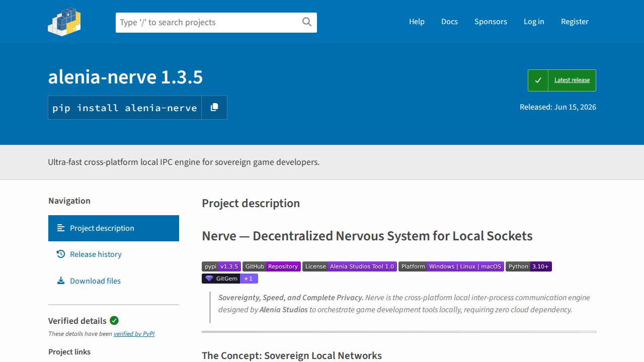644x362 pixels.
Task: Click the green checkmark on Latest release
Action: [538, 80]
